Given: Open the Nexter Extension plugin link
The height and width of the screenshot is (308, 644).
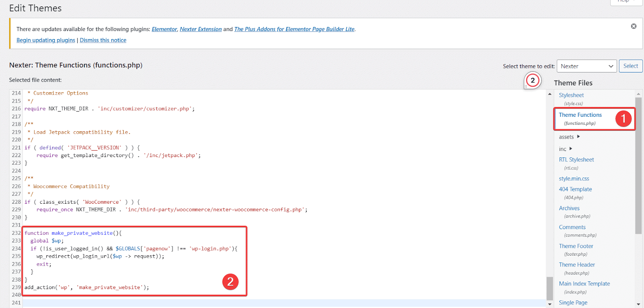Looking at the screenshot, I should (201, 29).
